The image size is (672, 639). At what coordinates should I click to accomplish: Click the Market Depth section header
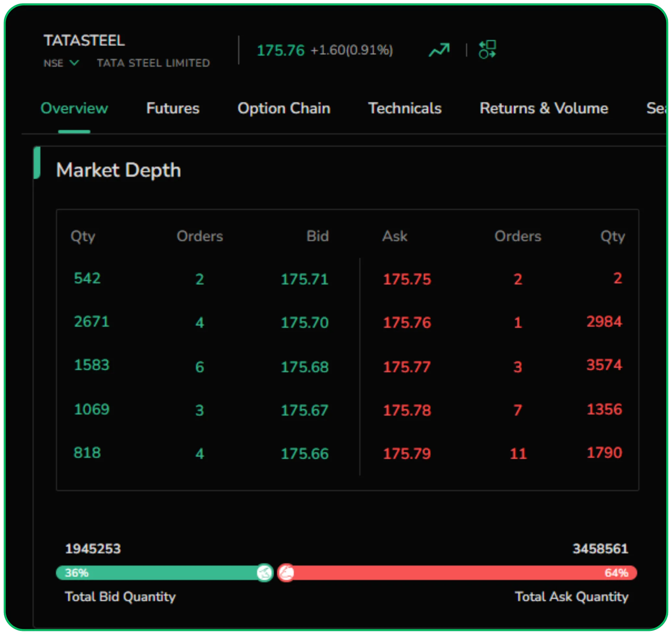(118, 170)
